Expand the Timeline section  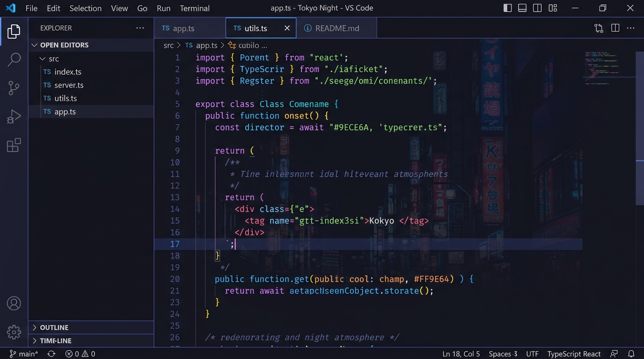(91, 340)
